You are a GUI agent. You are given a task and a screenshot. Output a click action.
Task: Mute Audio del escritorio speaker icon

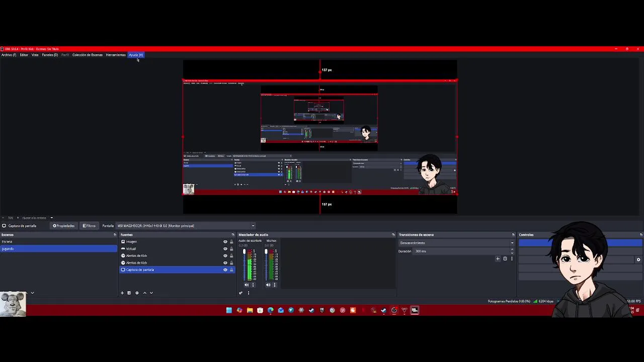point(247,285)
